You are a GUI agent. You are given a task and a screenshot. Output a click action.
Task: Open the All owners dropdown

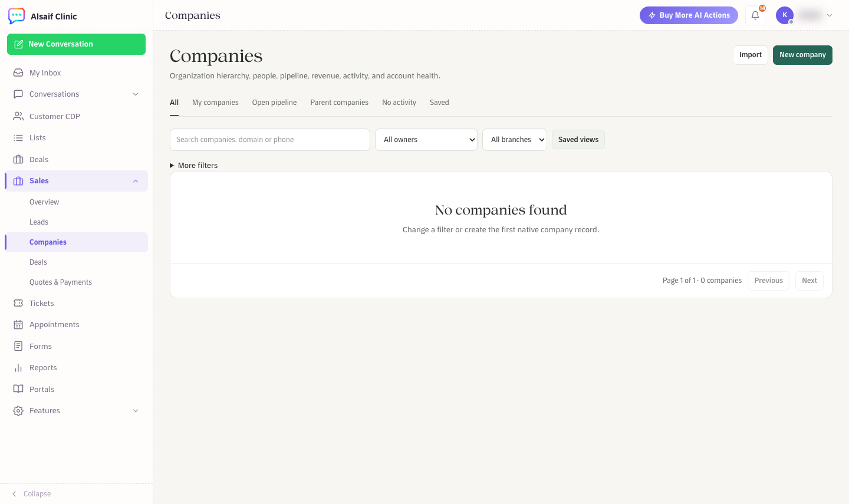pyautogui.click(x=426, y=140)
